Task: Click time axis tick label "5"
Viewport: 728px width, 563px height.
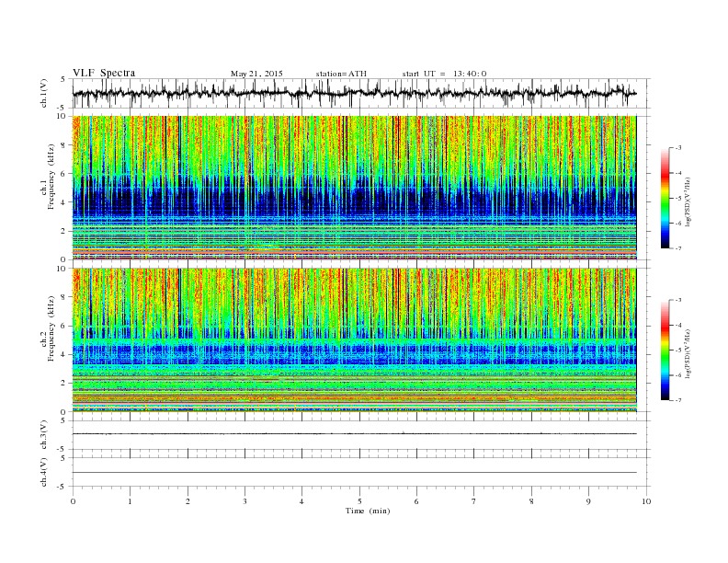Action: [x=359, y=501]
